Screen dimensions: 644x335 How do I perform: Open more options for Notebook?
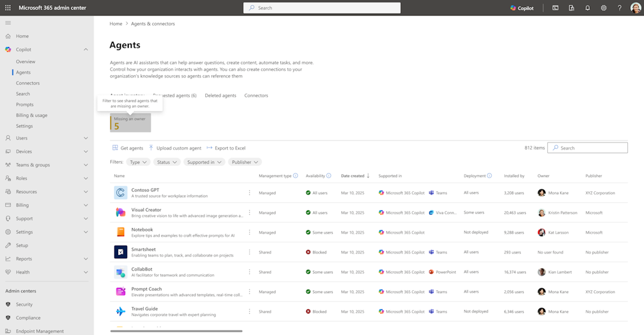tap(249, 232)
